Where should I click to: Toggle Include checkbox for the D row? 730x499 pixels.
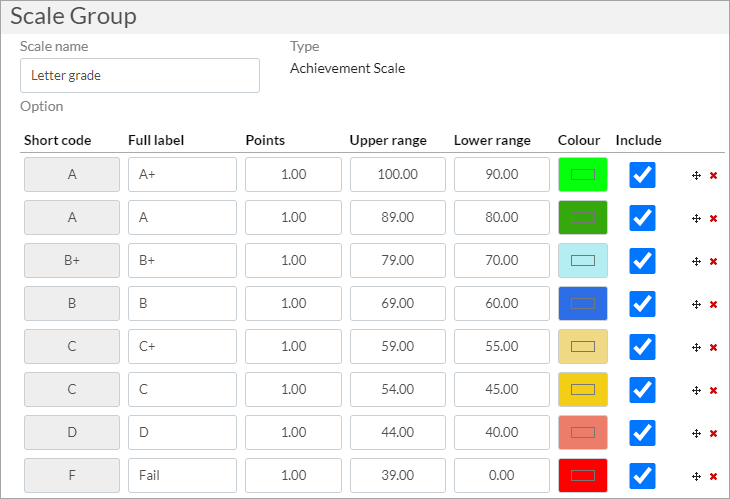[x=642, y=433]
